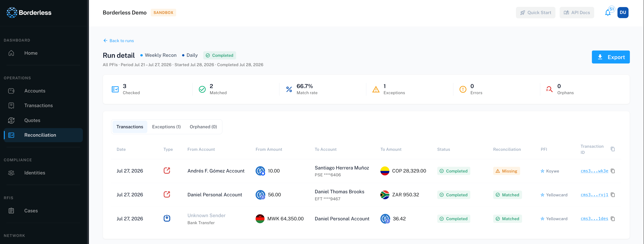Click the Errors alert circle icon
The image size is (644, 244).
[463, 89]
